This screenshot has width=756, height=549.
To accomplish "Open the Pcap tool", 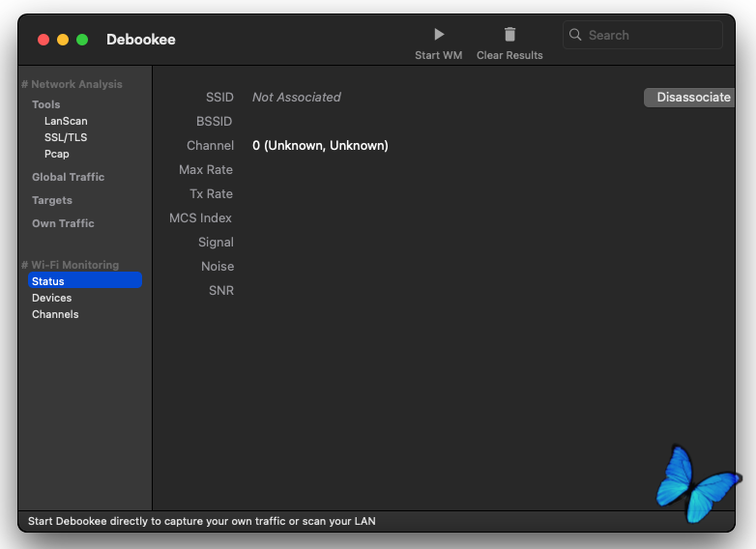I will [x=57, y=154].
